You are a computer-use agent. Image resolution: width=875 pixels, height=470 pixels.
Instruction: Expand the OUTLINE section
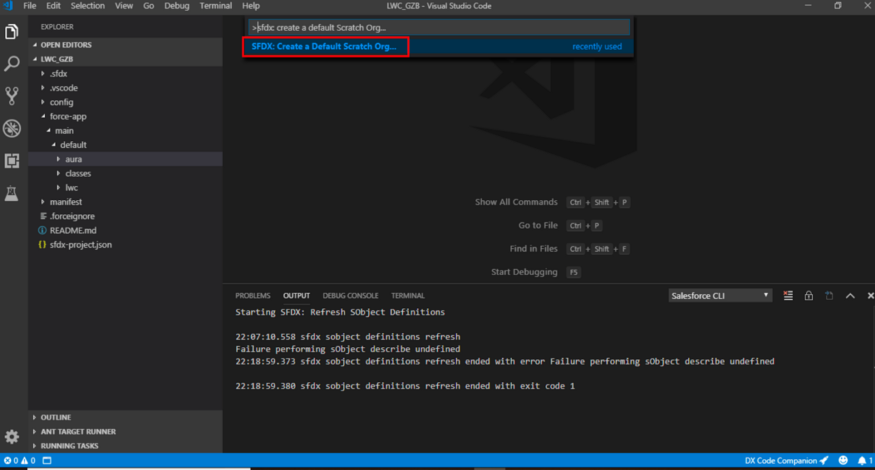126,417
